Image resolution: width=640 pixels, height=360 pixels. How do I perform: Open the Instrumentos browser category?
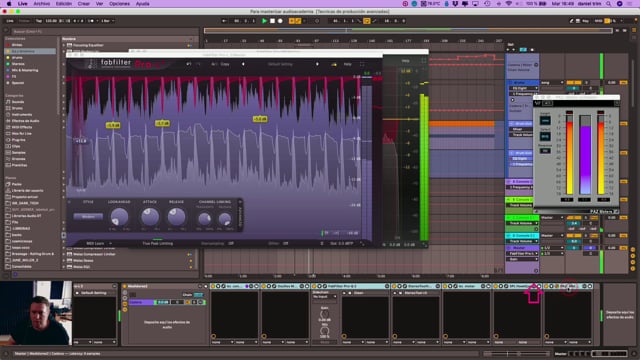22,115
